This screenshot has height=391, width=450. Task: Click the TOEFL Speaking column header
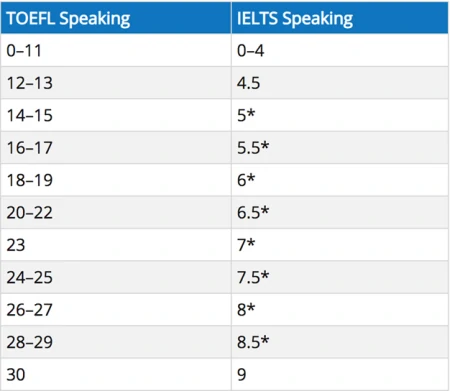pyautogui.click(x=116, y=18)
